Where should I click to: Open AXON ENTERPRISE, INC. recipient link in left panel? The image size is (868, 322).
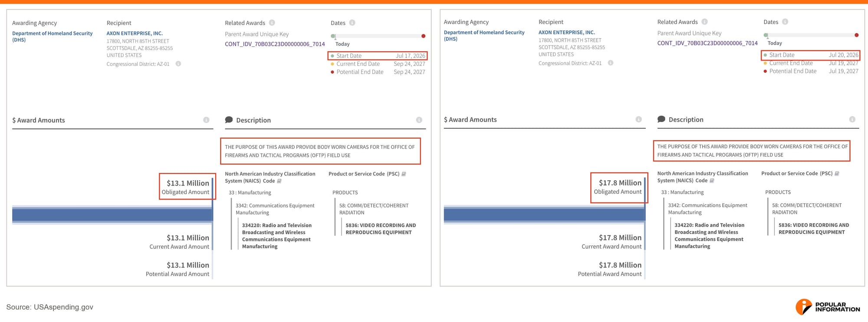135,33
